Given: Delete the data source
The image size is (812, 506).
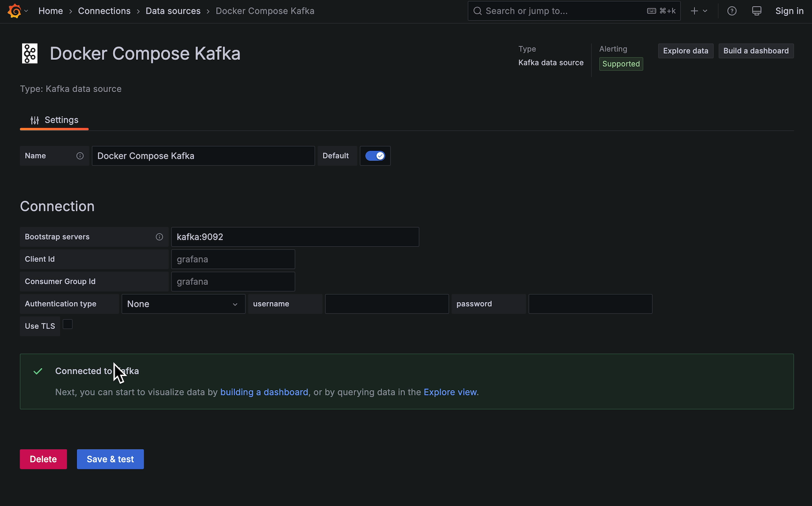Looking at the screenshot, I should 43,459.
